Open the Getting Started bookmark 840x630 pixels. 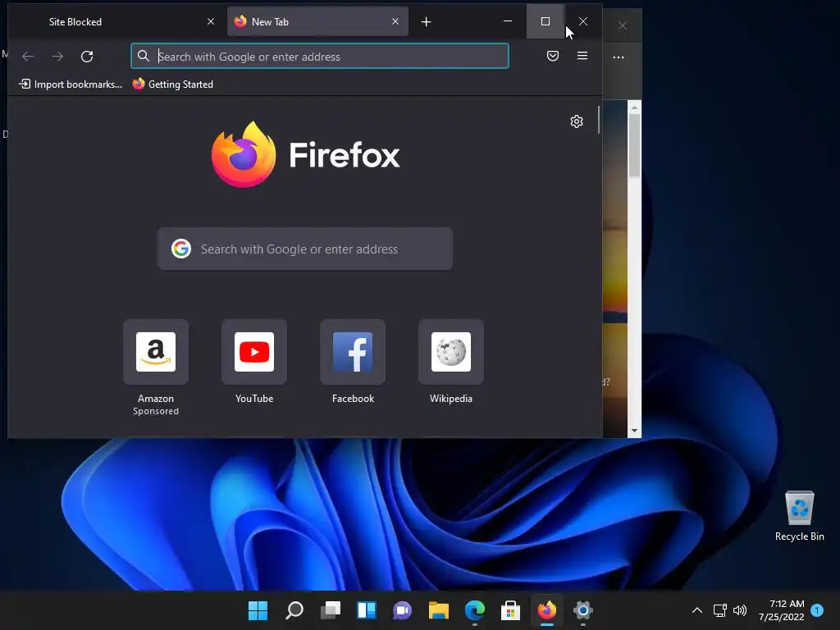[173, 84]
